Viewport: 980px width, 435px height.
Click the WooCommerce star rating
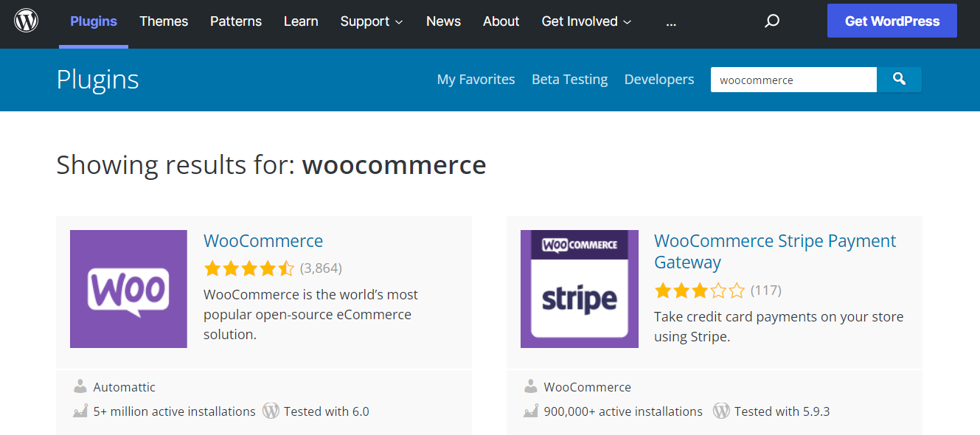(x=249, y=268)
